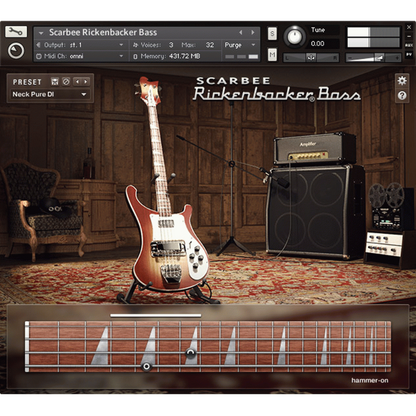Click the hammer-on articulation label
The image size is (416, 416).
pyautogui.click(x=370, y=380)
